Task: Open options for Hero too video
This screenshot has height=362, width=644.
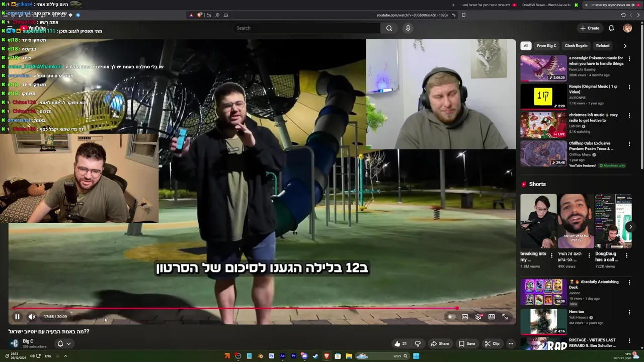Action: coord(629,312)
